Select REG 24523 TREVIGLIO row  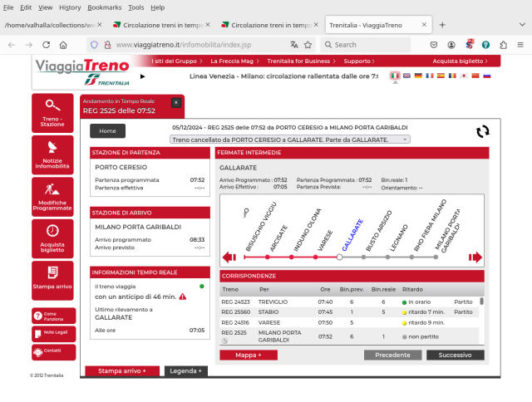[x=349, y=302]
